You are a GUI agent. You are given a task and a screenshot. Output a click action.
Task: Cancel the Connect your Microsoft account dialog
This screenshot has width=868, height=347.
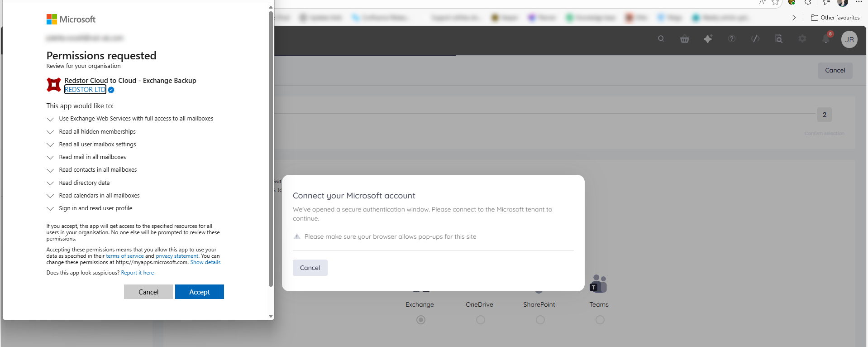pos(310,268)
